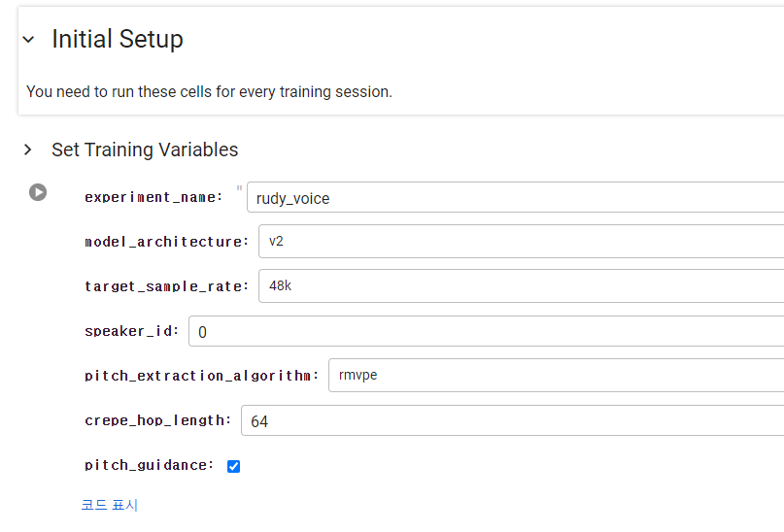Open the model_architecture v2 dropdown
Screen dimensions: 784x532
coord(520,242)
